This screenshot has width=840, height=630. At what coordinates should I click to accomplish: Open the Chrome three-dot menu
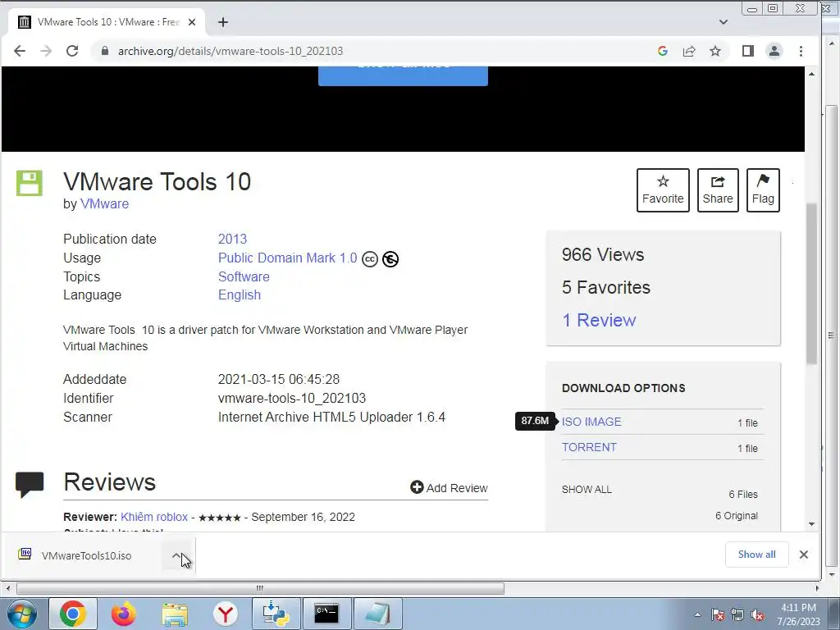tap(801, 51)
